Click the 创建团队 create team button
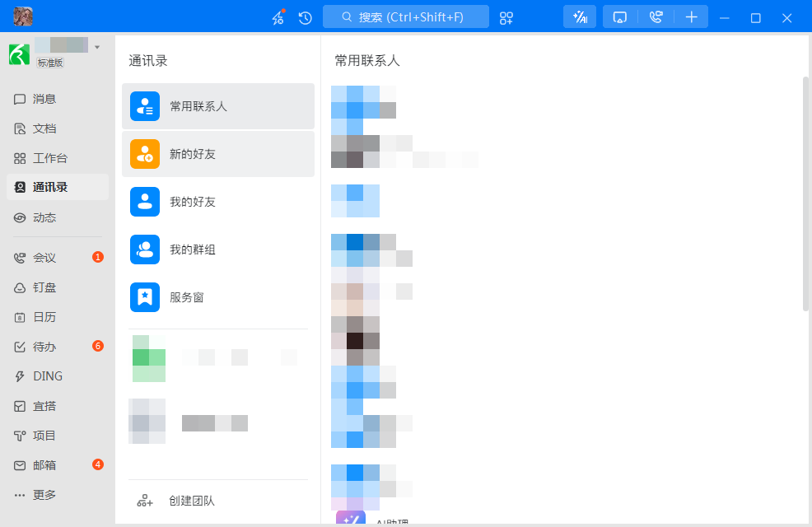Image resolution: width=812 pixels, height=527 pixels. pyautogui.click(x=175, y=500)
